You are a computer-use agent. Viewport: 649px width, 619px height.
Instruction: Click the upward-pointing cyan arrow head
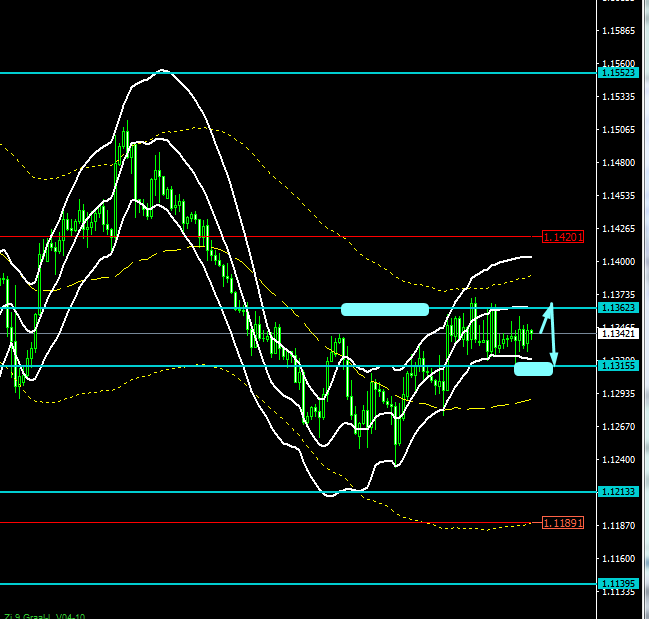549,306
